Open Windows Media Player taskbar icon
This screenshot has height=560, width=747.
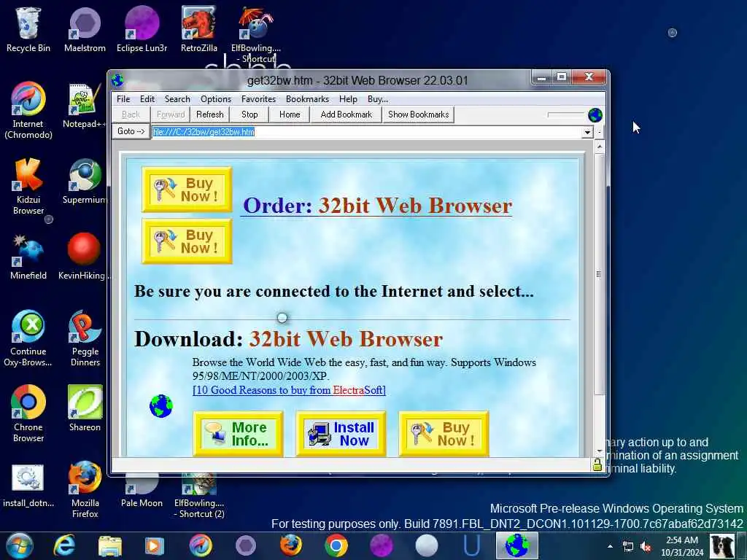155,545
